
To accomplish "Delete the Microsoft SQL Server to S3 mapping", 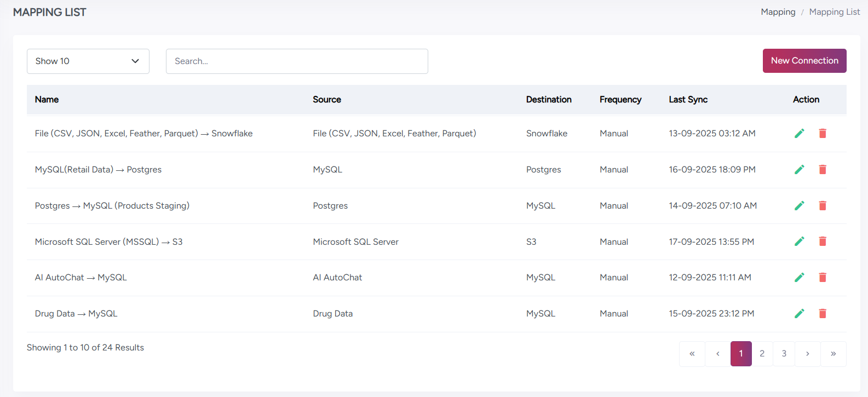I will (x=822, y=241).
